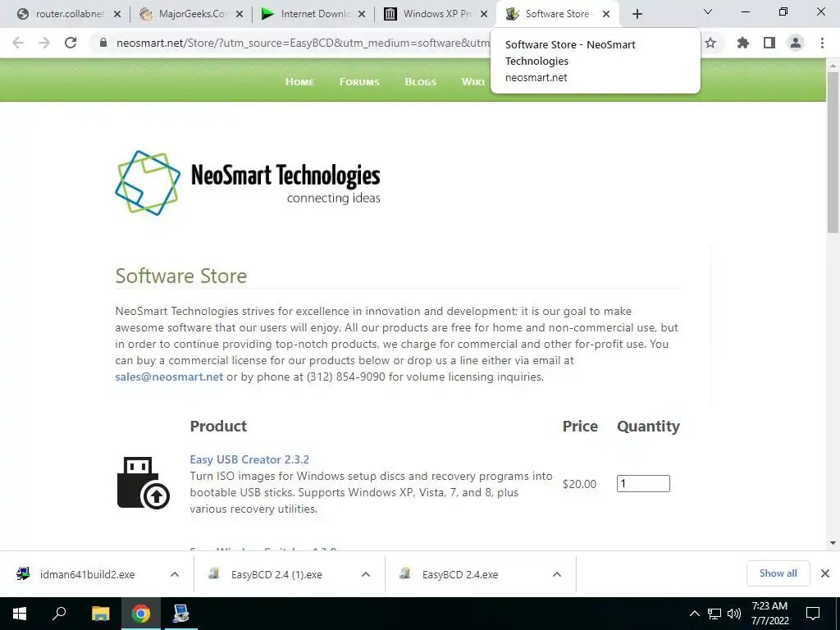The width and height of the screenshot is (840, 630).
Task: Open the side panel icon in toolbar
Action: click(x=769, y=43)
